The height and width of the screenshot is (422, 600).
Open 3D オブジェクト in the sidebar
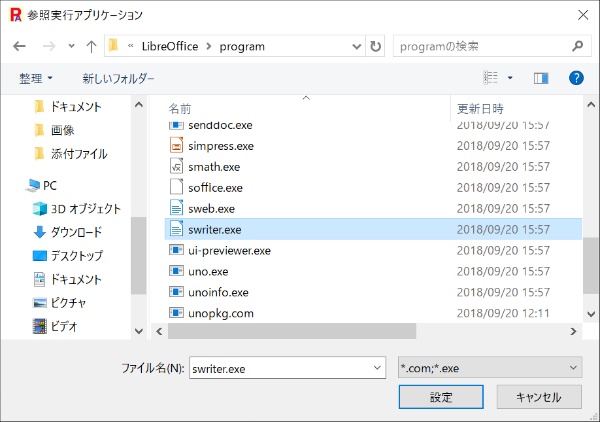(77, 209)
